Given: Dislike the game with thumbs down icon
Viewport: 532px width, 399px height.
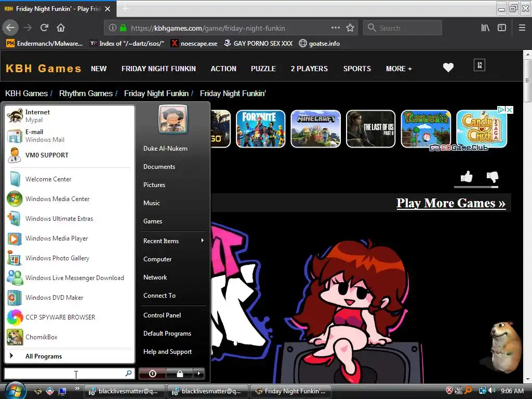Looking at the screenshot, I should click(x=493, y=177).
